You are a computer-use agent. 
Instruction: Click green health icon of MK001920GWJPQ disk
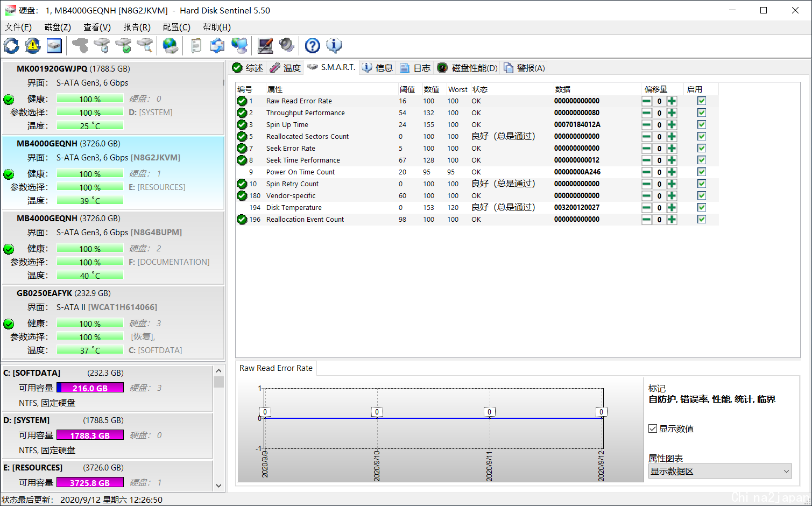coord(9,100)
